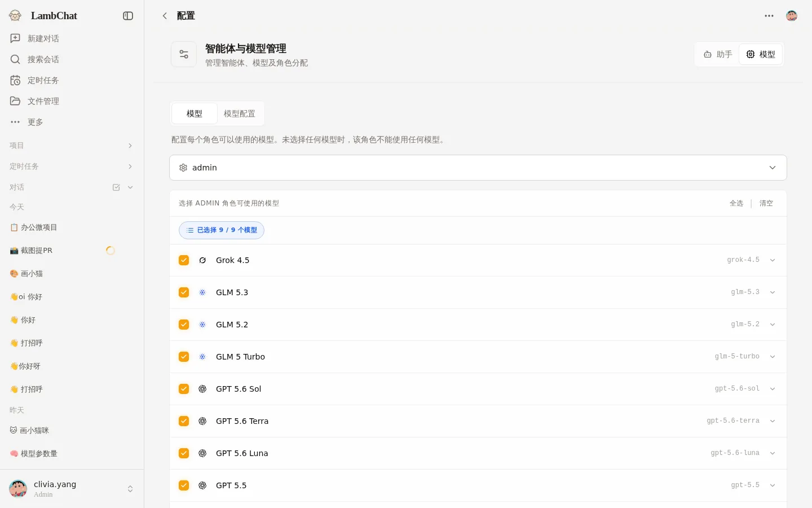812x508 pixels.
Task: Uncheck the GPT 5.6 Sol checkbox
Action: click(x=184, y=389)
